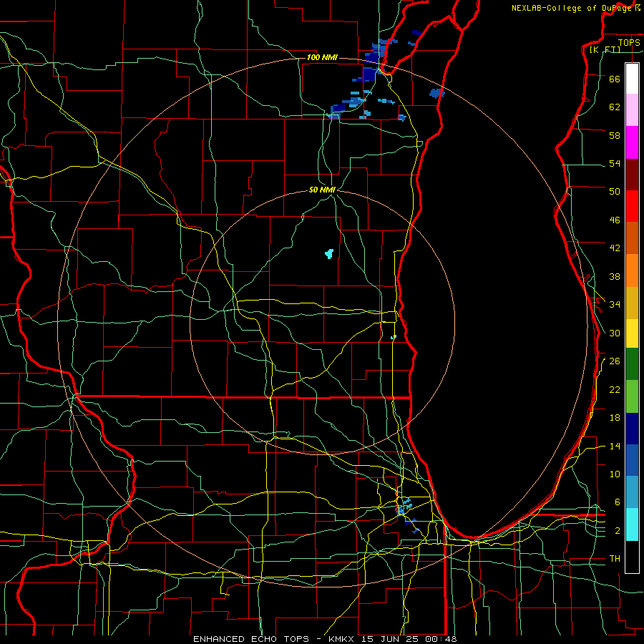Screen dimensions: 644x644
Task: Click the legend value "50"
Action: pyautogui.click(x=615, y=192)
